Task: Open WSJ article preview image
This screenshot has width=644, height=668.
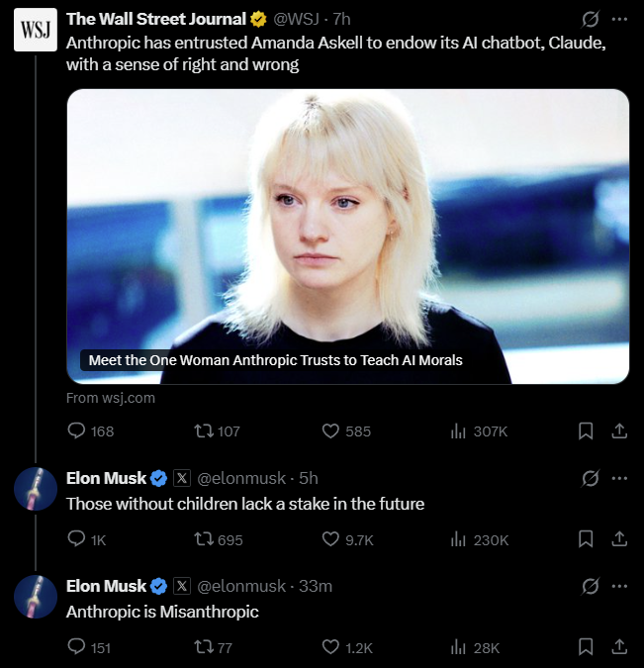Action: [x=347, y=236]
